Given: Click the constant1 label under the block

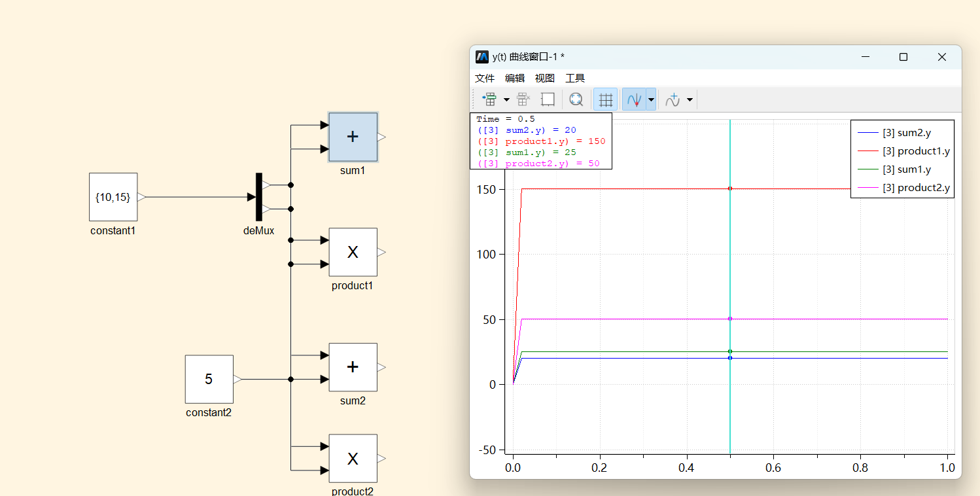Looking at the screenshot, I should coord(113,231).
